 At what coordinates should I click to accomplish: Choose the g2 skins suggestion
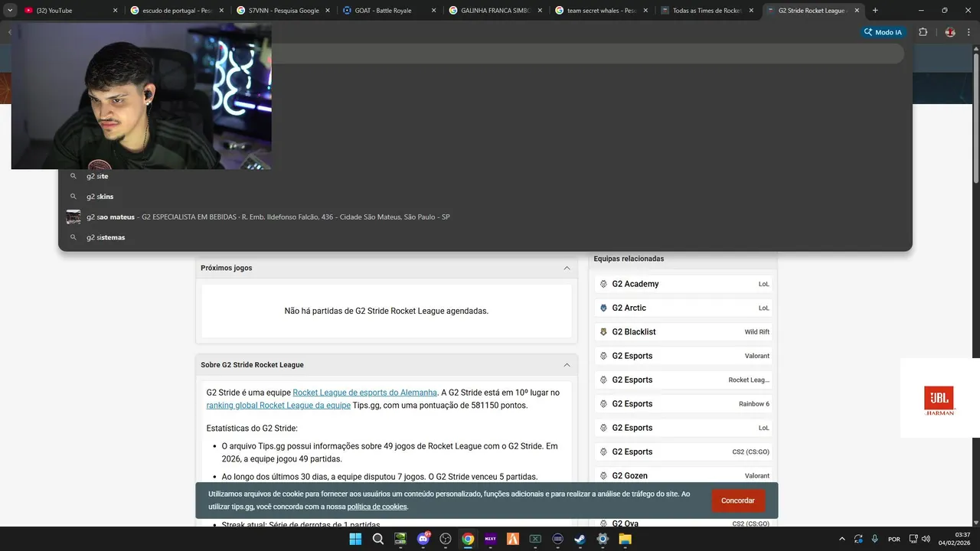485,197
